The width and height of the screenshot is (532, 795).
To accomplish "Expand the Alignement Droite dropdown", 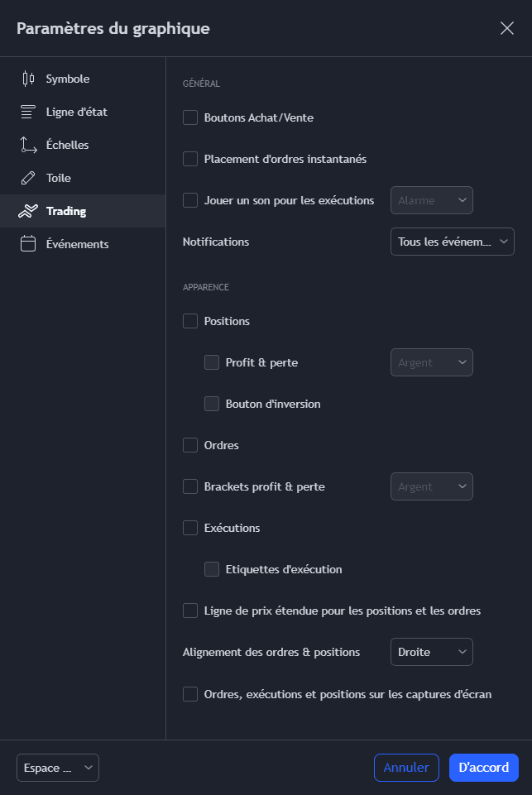I will [431, 652].
